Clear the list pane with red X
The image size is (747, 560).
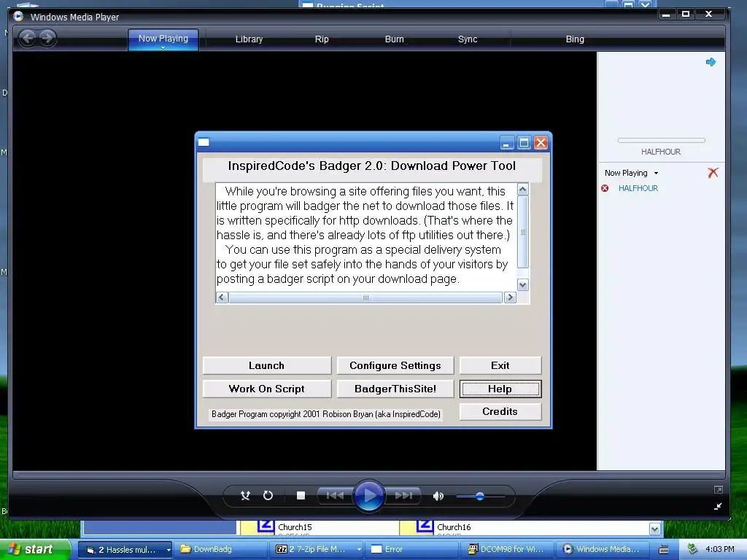[713, 172]
